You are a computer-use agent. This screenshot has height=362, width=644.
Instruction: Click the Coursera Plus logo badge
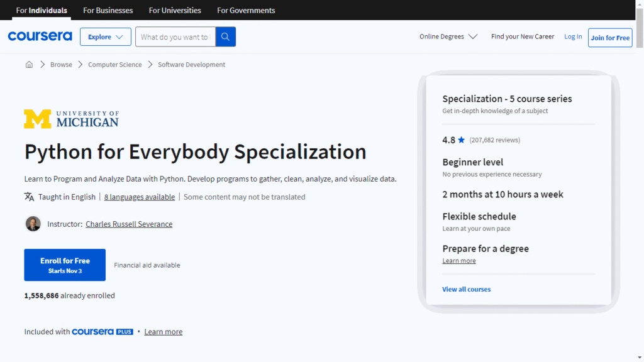coord(103,332)
